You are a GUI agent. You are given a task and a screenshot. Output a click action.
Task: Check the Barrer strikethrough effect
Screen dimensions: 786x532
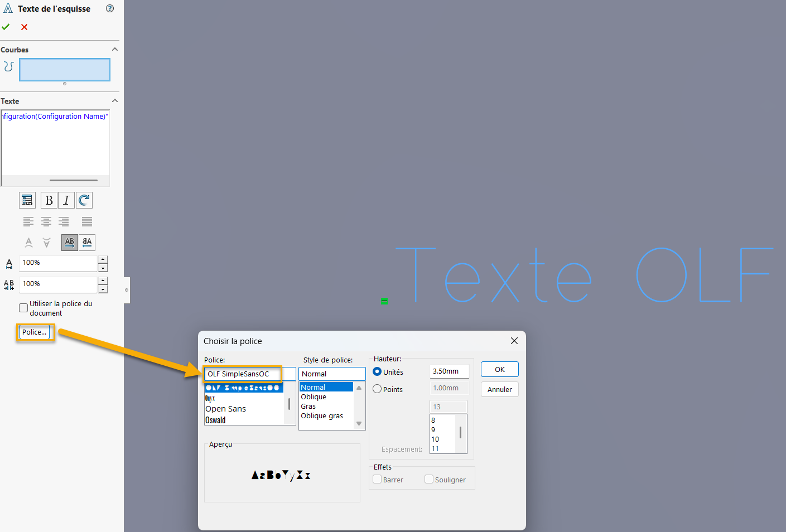pos(377,480)
